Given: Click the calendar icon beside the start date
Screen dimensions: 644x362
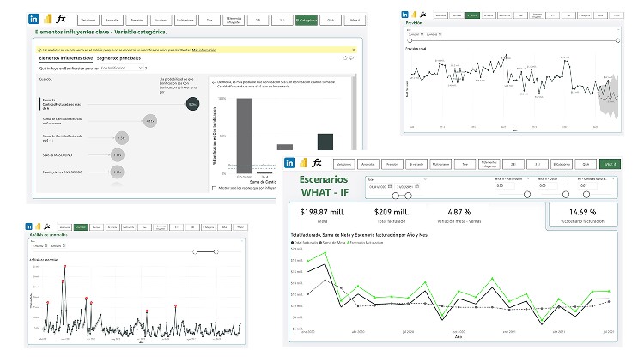Looking at the screenshot, I should pyautogui.click(x=389, y=186).
